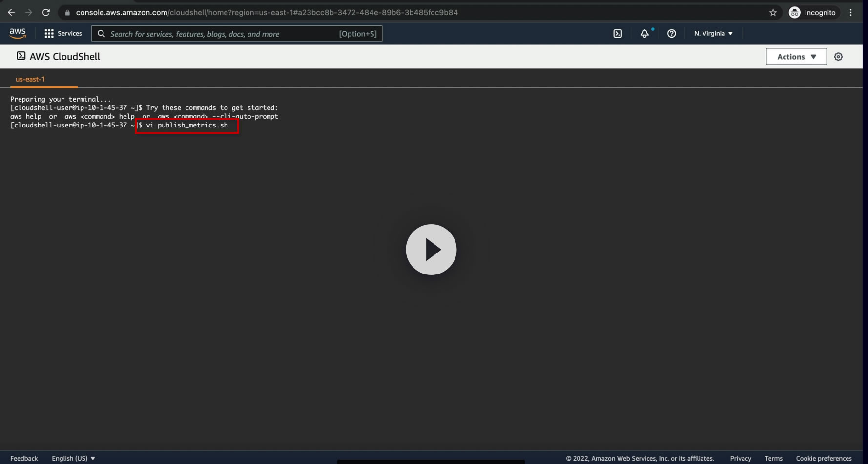View site info via the lock icon

click(67, 12)
